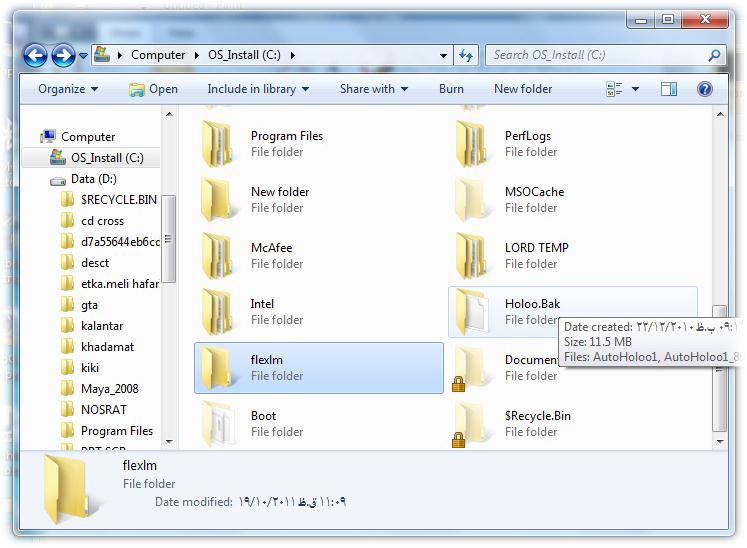The height and width of the screenshot is (548, 747).
Task: Click the Help question mark icon
Action: [704, 89]
